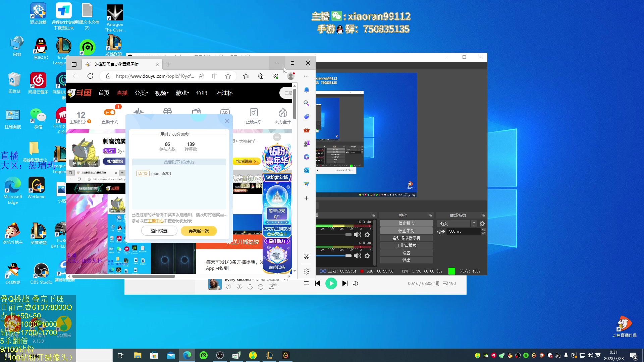Click the 钻粉联赛 badge button
644x362 pixels.
point(246,162)
